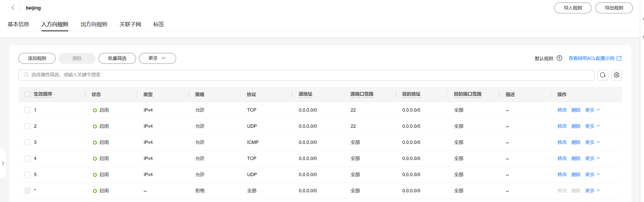
Task: Click the back arrow next to beijing
Action: 13,8
